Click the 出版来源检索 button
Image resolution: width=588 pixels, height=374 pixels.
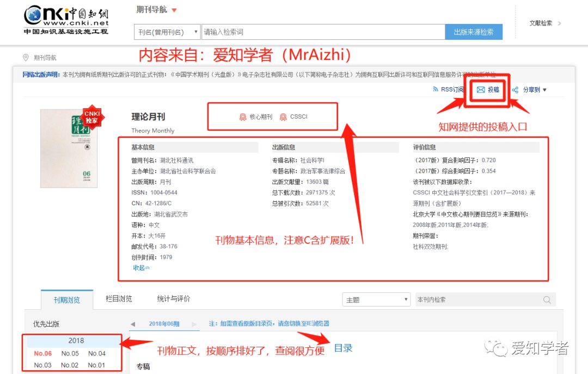(x=474, y=32)
